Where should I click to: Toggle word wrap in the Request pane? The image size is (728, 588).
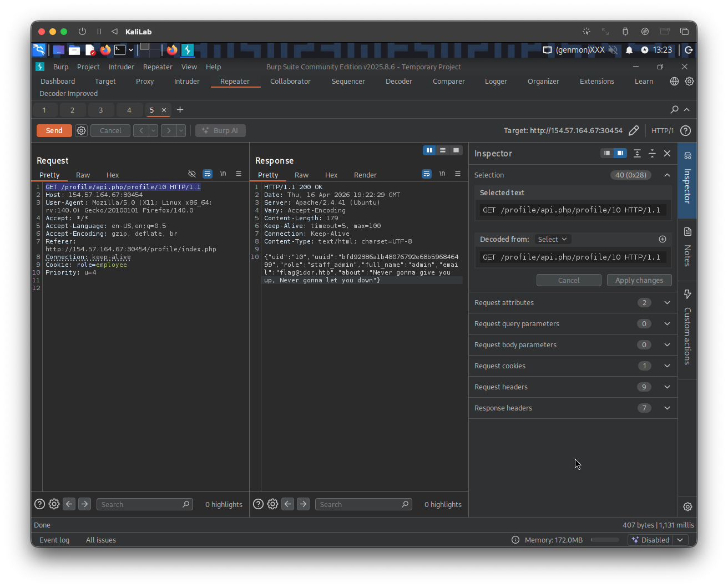(x=208, y=174)
